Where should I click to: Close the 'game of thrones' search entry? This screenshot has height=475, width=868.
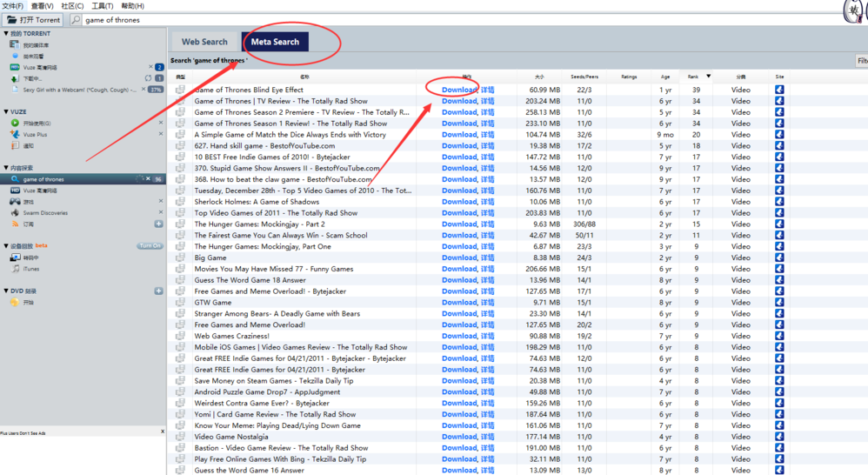click(x=148, y=179)
